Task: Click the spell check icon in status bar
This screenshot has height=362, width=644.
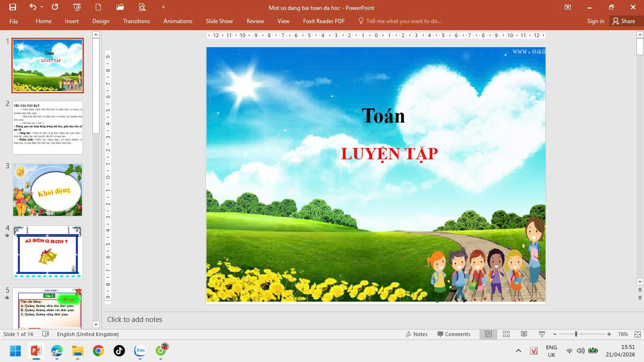Action: (x=46, y=334)
